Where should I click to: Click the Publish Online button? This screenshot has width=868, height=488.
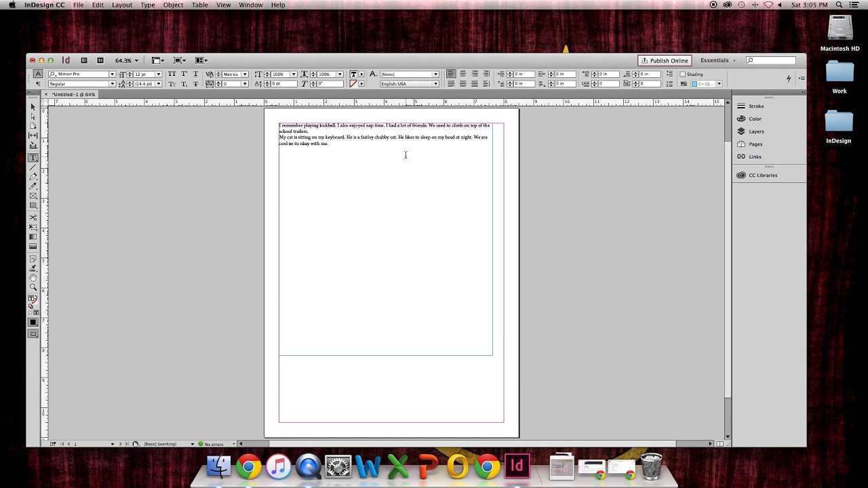coord(665,60)
